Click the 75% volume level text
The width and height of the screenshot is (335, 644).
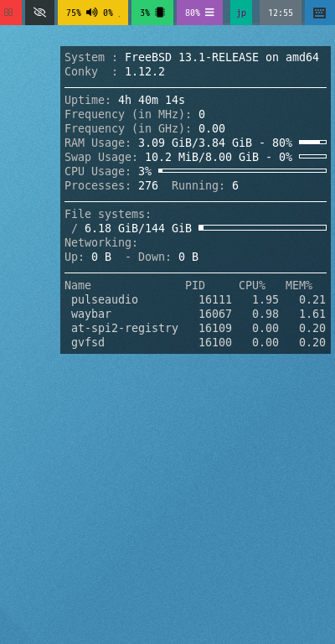point(74,13)
